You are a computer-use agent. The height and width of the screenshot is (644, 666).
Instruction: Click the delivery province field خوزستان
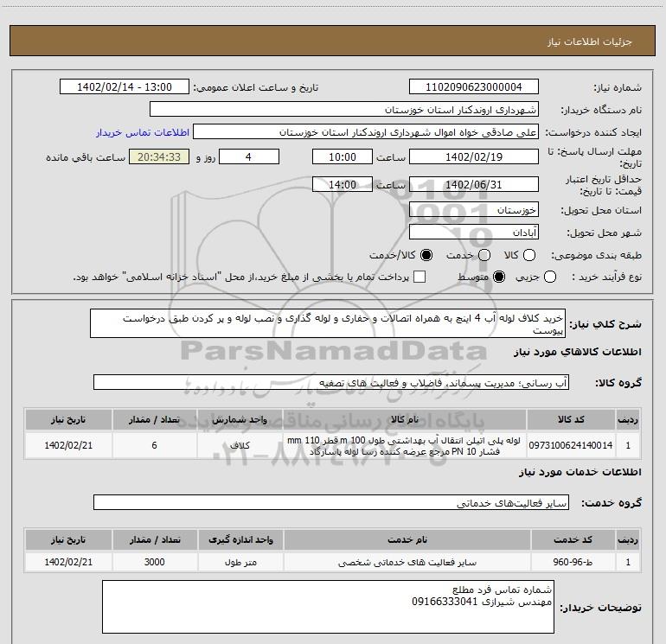tap(474, 209)
